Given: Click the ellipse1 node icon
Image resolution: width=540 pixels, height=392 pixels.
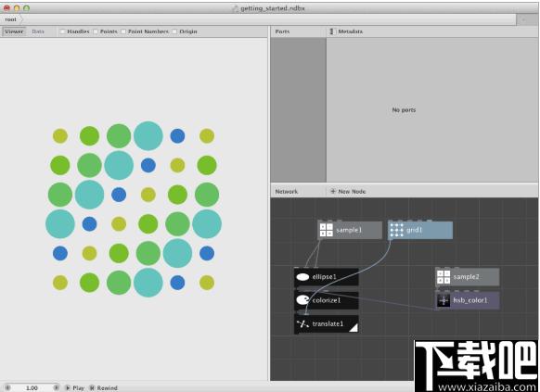Looking at the screenshot, I should 302,277.
